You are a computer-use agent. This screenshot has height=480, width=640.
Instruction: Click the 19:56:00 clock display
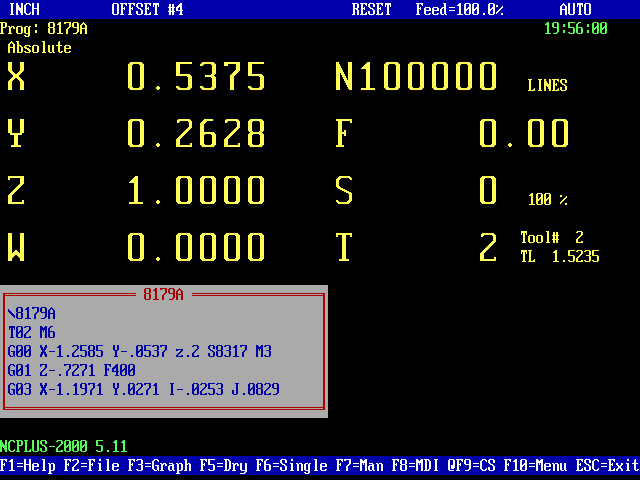point(576,28)
